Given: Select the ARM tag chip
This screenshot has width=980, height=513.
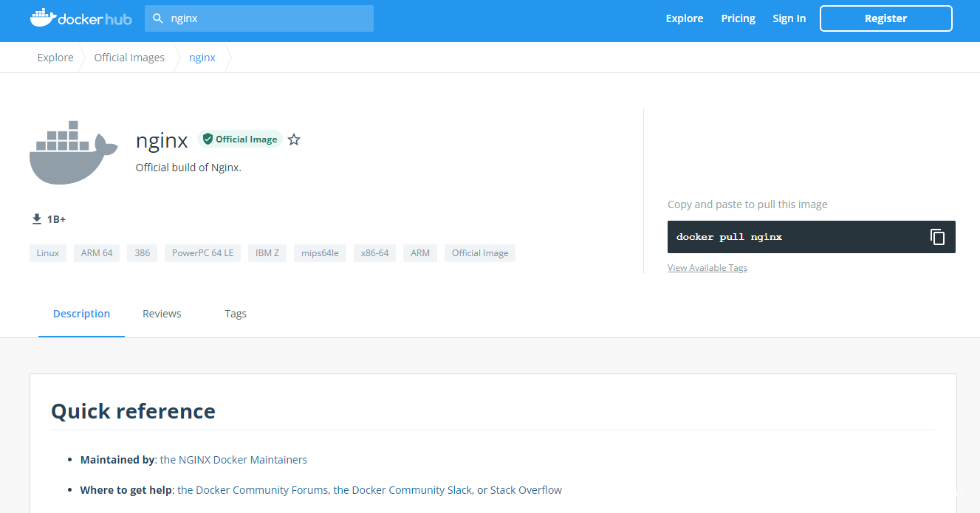Looking at the screenshot, I should (420, 253).
